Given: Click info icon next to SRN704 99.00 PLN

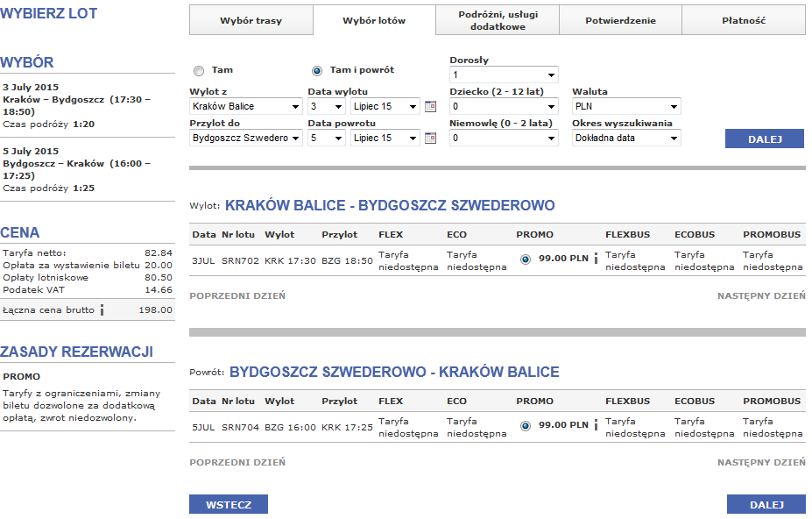Looking at the screenshot, I should 596,424.
